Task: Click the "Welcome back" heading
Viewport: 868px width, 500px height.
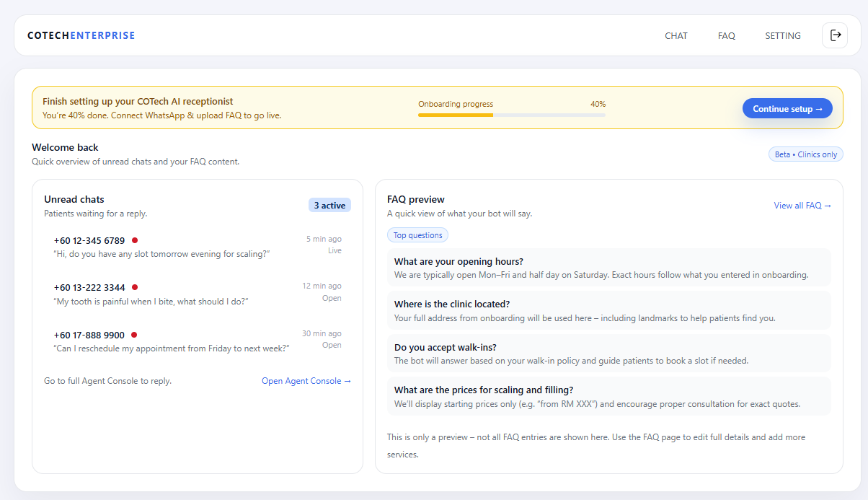Action: 65,147
